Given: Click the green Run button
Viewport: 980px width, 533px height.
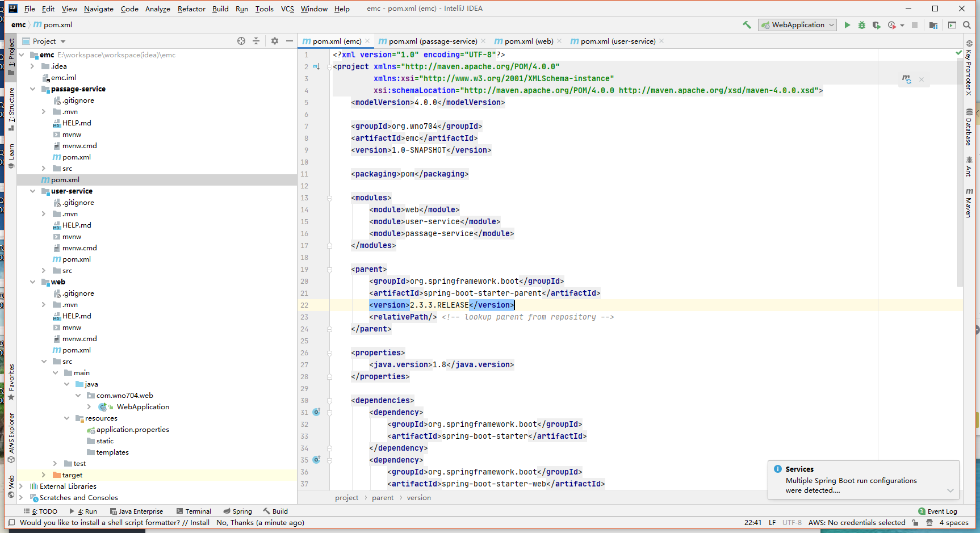Looking at the screenshot, I should [x=847, y=25].
